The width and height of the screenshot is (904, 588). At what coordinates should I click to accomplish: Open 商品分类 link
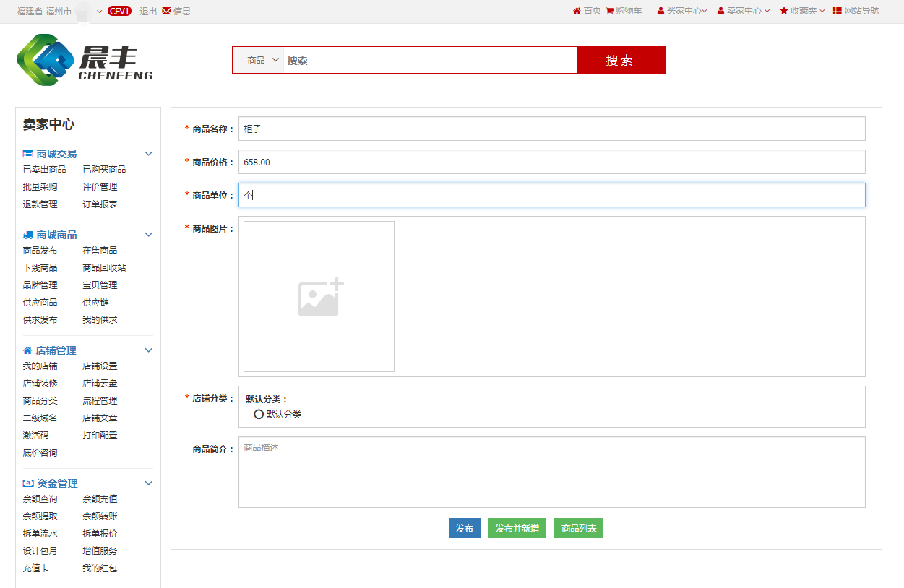[40, 401]
